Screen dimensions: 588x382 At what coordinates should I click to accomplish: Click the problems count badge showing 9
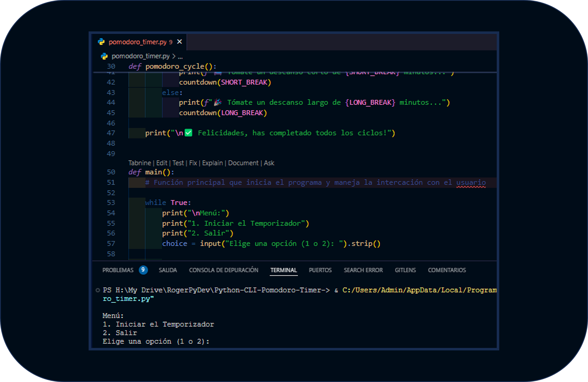click(143, 270)
